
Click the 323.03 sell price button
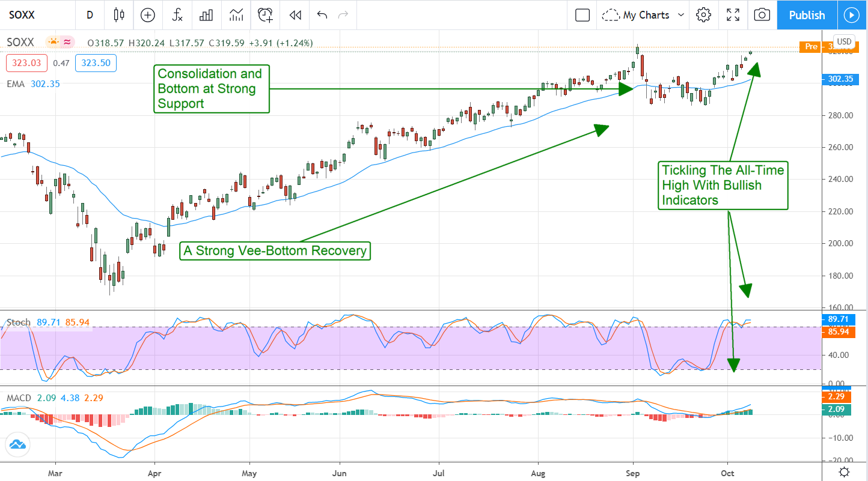point(27,62)
